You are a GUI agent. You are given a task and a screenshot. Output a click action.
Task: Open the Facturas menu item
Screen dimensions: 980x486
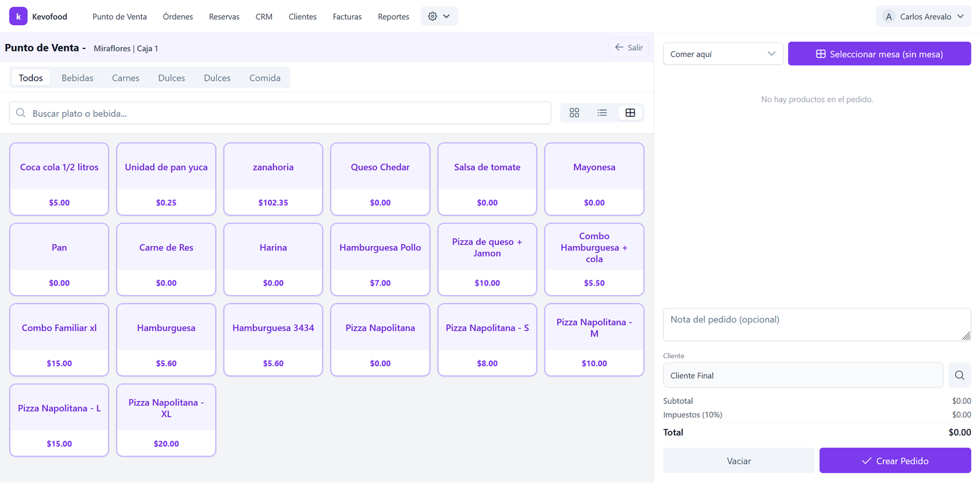point(347,17)
